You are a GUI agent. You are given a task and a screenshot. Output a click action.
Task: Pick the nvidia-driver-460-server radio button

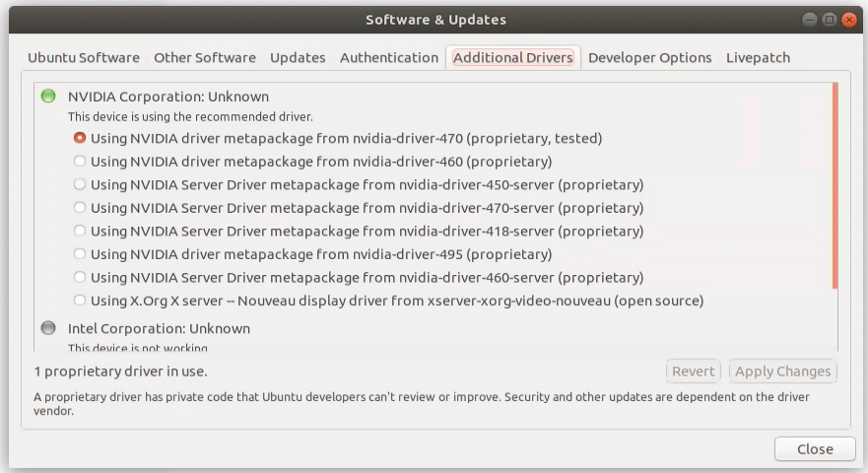pos(80,278)
